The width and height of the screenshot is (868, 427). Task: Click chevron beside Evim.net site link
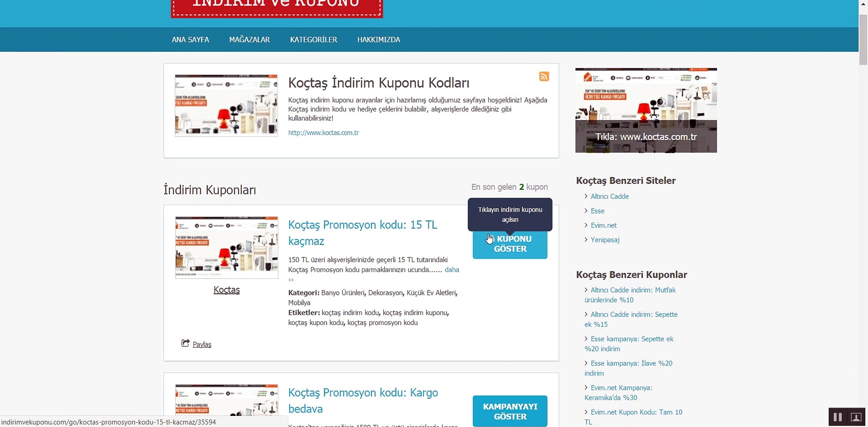(586, 225)
